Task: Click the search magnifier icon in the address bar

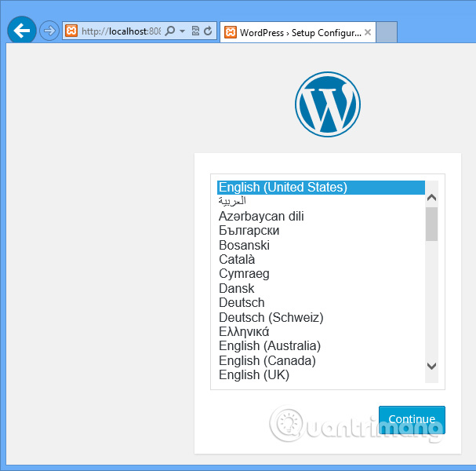Action: (170, 31)
